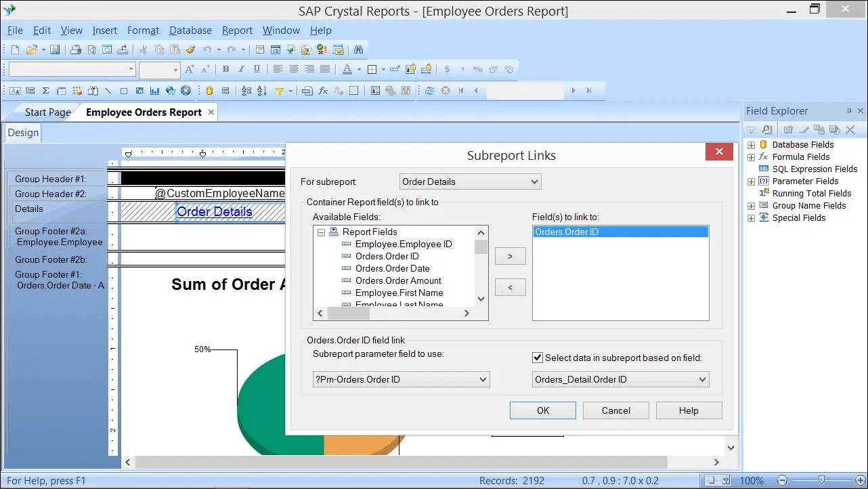Open the Subreport parameter field dropdown
The width and height of the screenshot is (868, 489).
pyautogui.click(x=483, y=379)
